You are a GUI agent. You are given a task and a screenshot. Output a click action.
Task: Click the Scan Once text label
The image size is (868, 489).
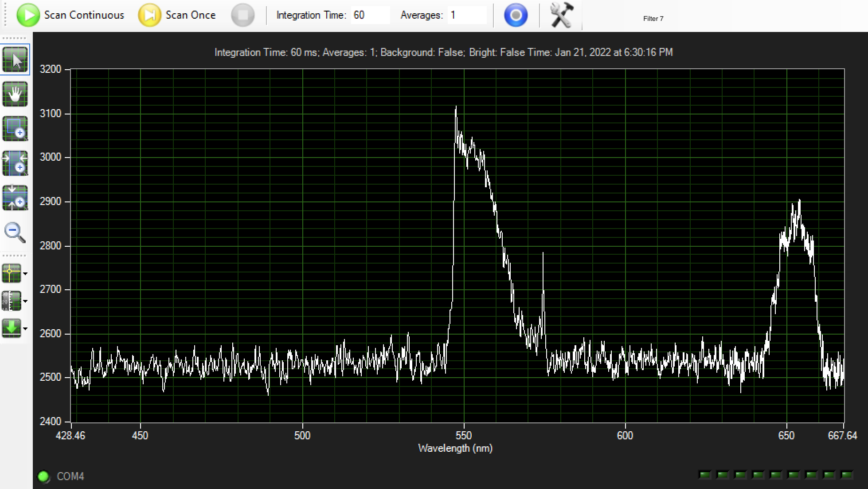pos(191,15)
